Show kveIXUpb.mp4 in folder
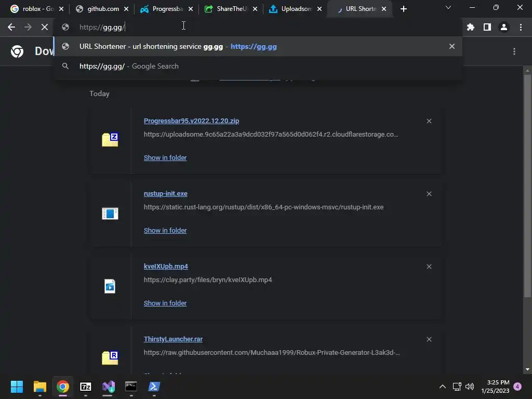The height and width of the screenshot is (399, 532). pos(165,303)
